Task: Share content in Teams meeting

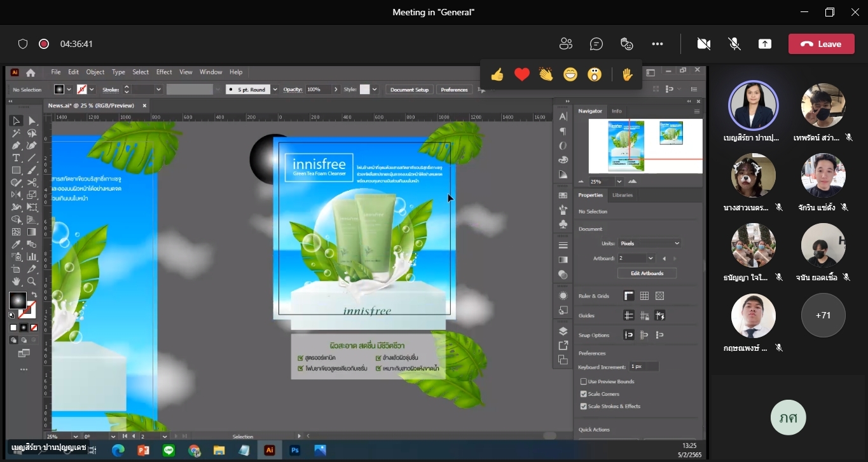Action: [765, 44]
